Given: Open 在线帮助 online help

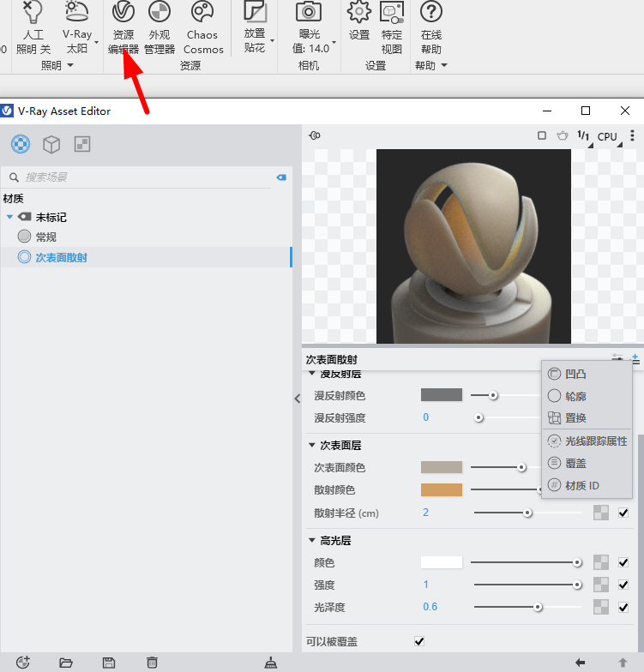Looking at the screenshot, I should 430,28.
